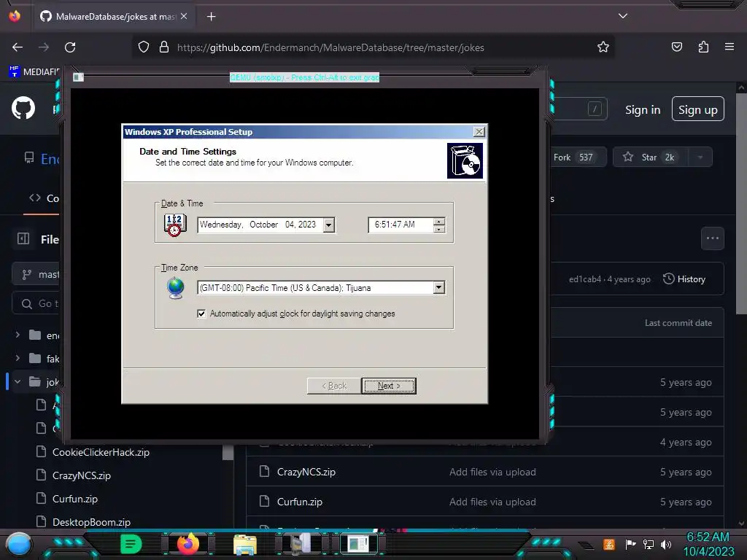Click the ed1cab4 commit hash

(x=584, y=279)
